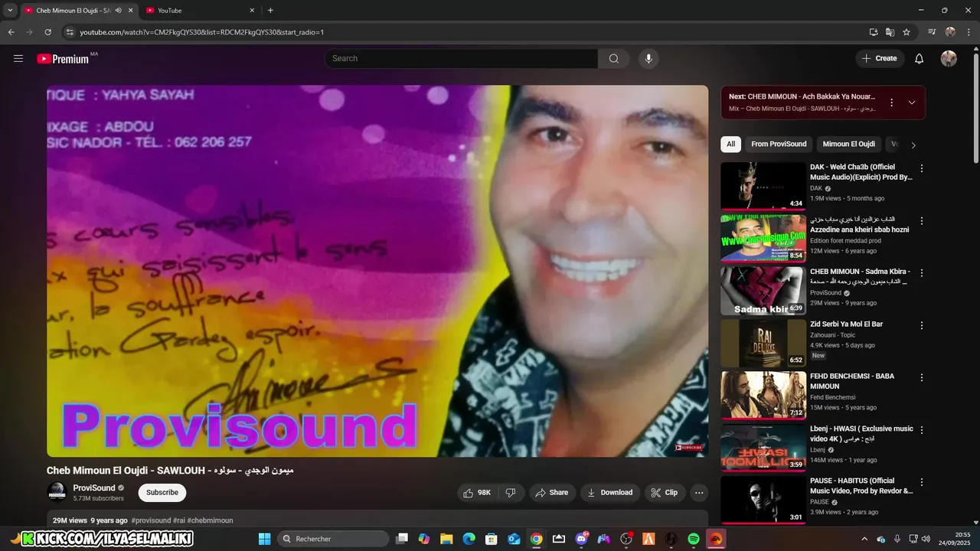The width and height of the screenshot is (980, 551).
Task: Open Azzedine ana kheiri video thumbnail
Action: point(763,238)
